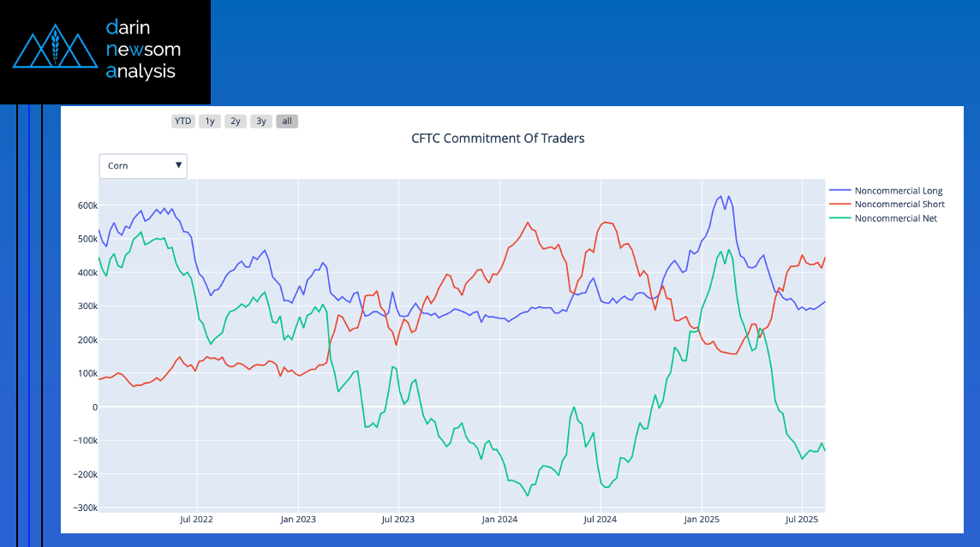The image size is (980, 547).
Task: Click the 'Jan 2025' x-axis label
Action: [x=702, y=519]
